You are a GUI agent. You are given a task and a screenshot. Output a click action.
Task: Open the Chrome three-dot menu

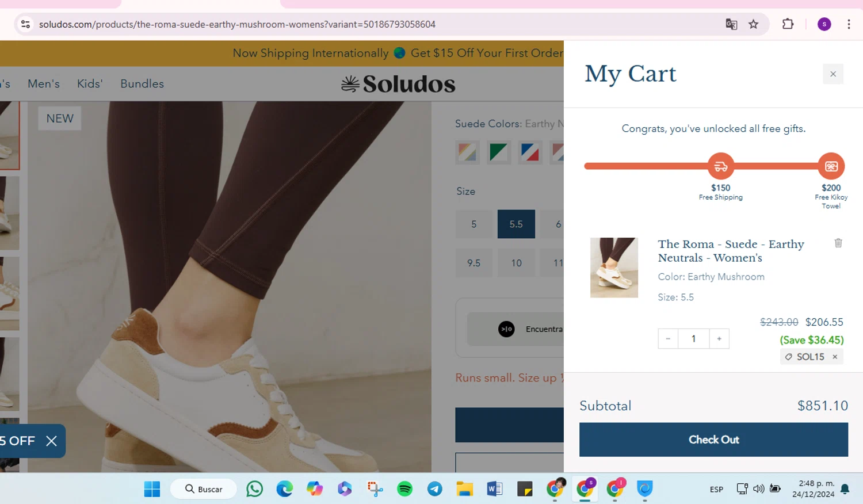coord(849,24)
